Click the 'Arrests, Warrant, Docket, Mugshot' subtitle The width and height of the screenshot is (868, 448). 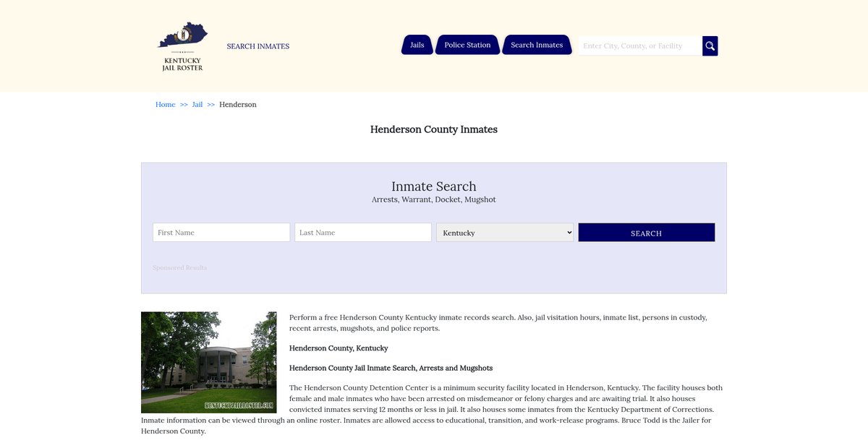click(x=434, y=199)
